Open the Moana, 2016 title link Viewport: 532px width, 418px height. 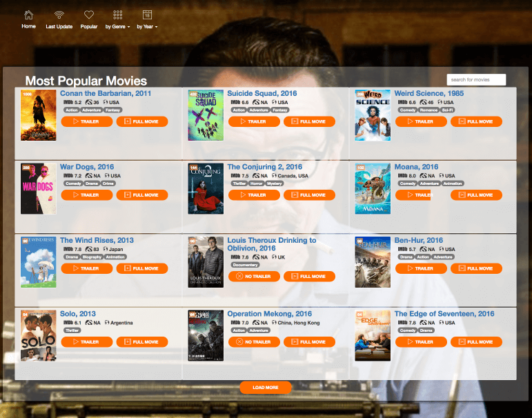416,167
